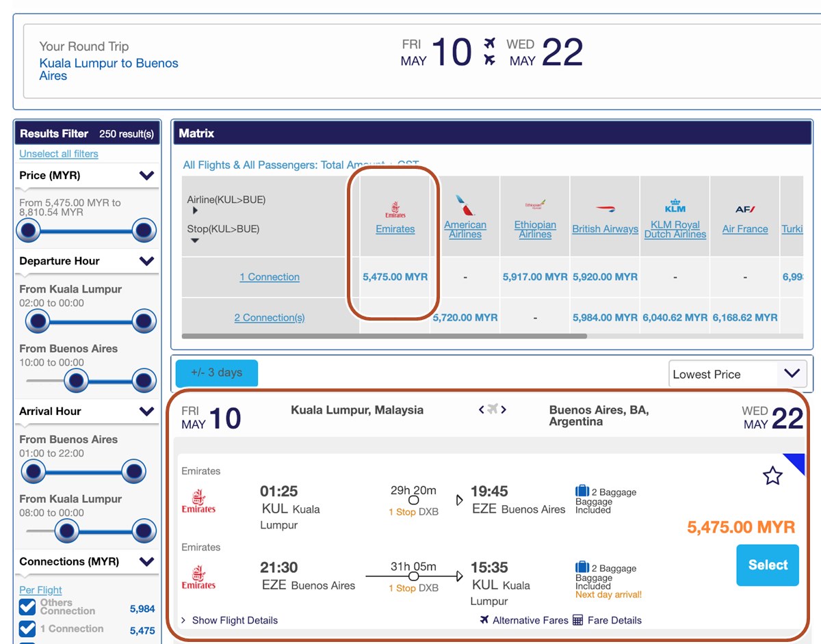Collapse the Departure Hour filter section
Viewport: 821px width, 644px height.
pos(146,261)
